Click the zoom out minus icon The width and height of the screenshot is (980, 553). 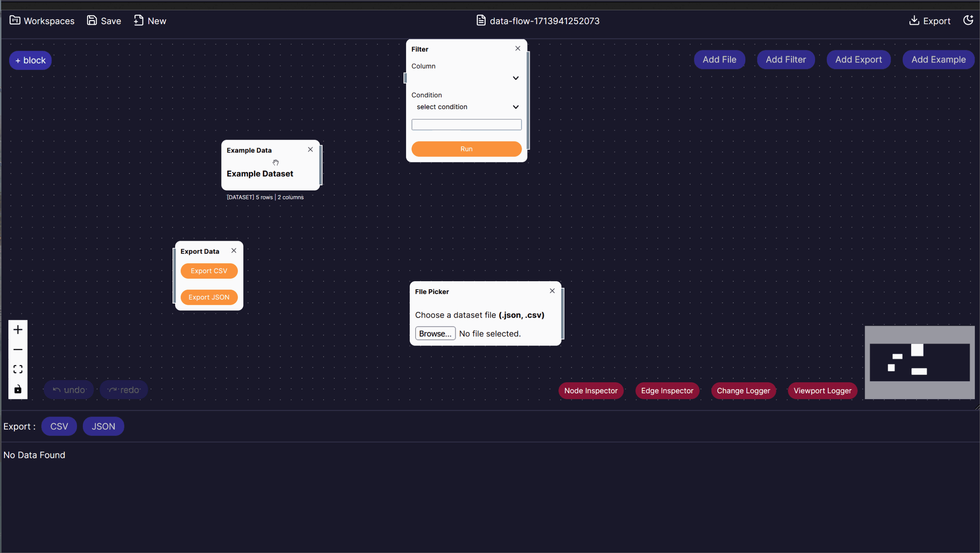(18, 349)
